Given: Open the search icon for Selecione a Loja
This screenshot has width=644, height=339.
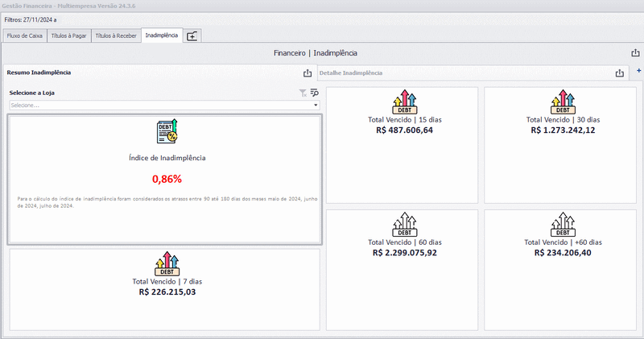Looking at the screenshot, I should [x=314, y=93].
